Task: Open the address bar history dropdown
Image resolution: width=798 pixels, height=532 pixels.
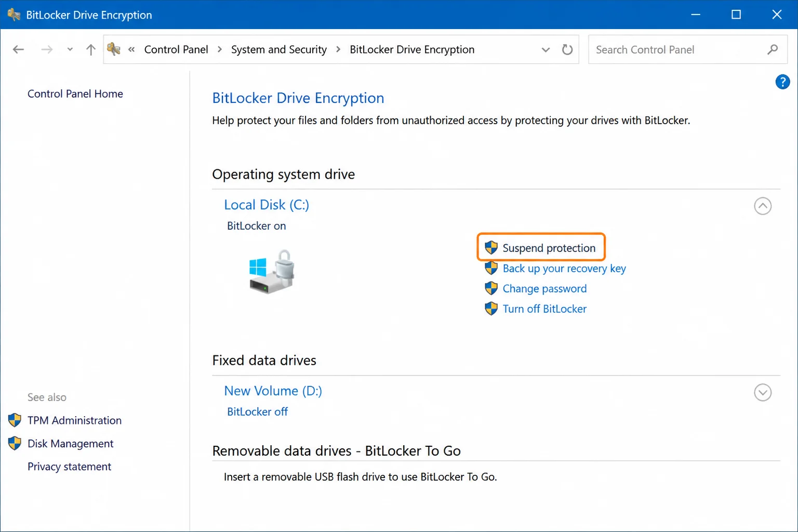Action: pos(546,50)
